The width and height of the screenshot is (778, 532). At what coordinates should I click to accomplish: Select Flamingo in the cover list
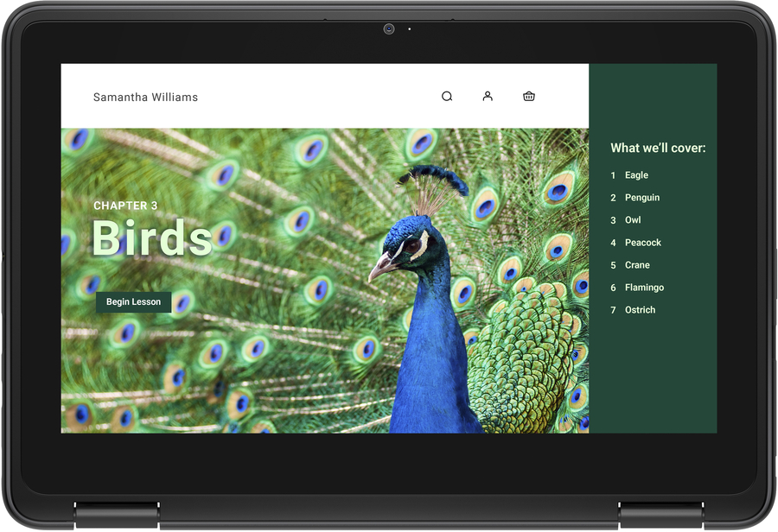coord(644,288)
